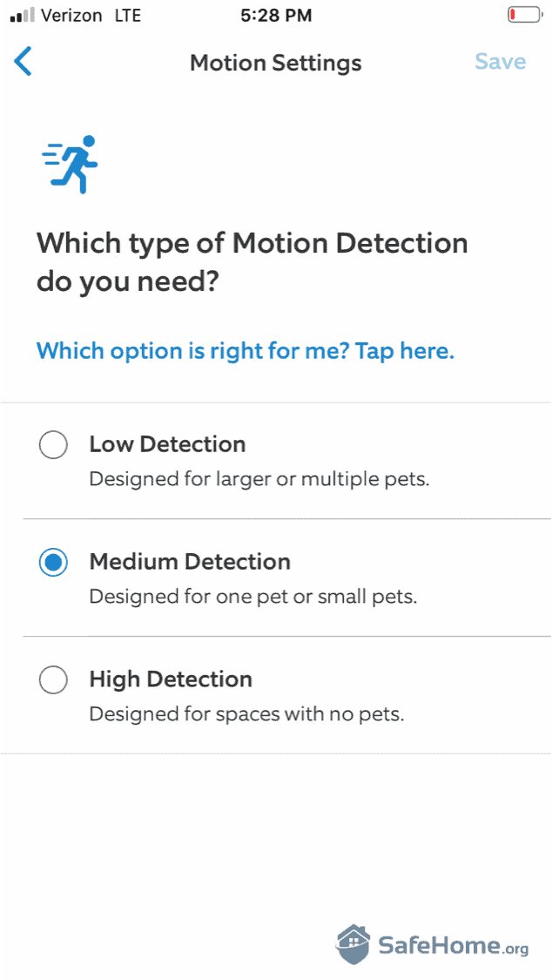Viewport: 552px width, 980px height.
Task: Tap the Medium Detection option title
Action: 190,562
